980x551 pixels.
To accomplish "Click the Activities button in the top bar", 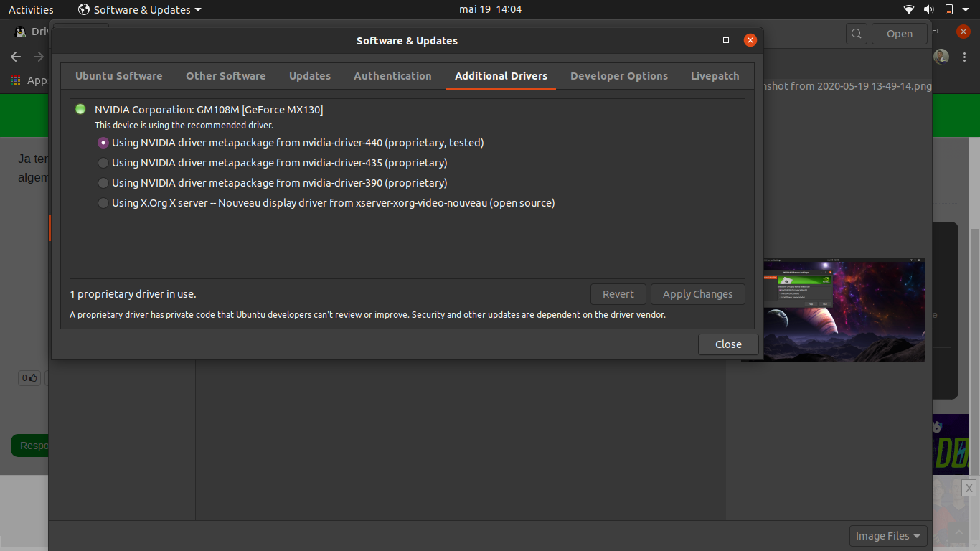I will click(31, 9).
